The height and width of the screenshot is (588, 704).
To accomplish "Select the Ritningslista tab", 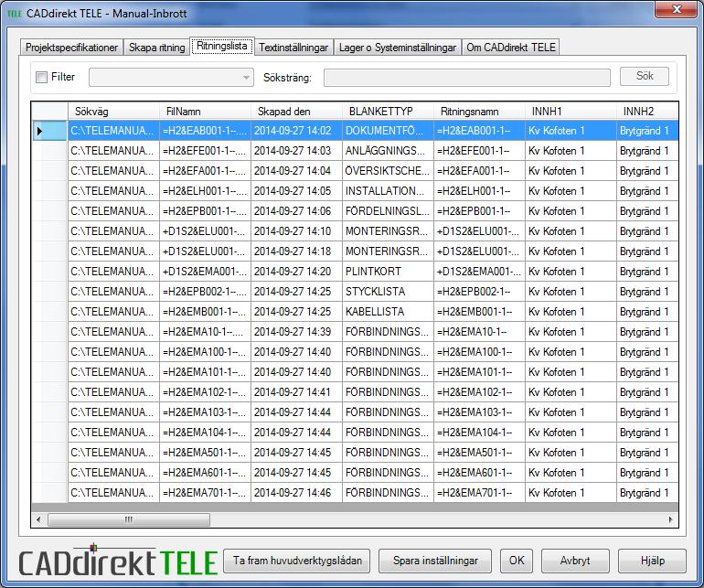I will [222, 46].
